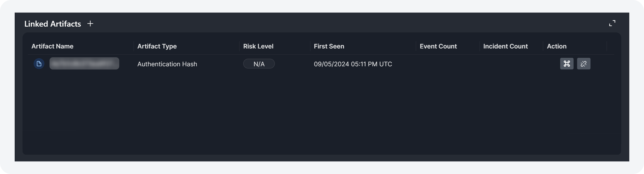This screenshot has height=174, width=644.
Task: Click the N/A risk level badge
Action: pos(259,64)
